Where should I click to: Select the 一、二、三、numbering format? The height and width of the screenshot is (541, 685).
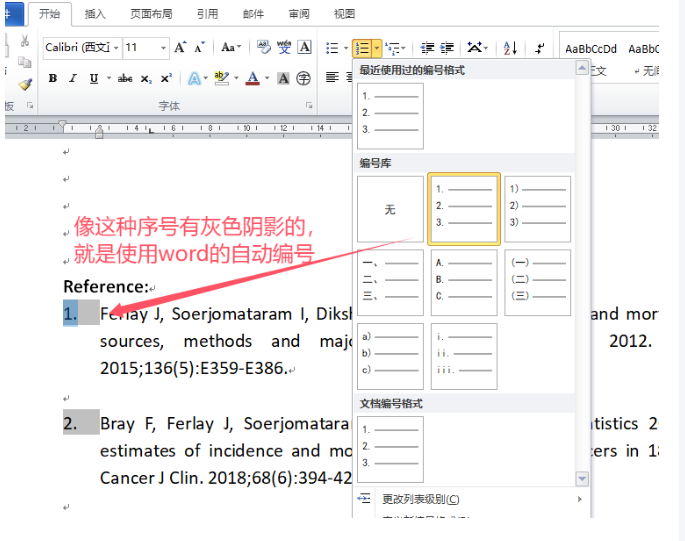coord(390,283)
